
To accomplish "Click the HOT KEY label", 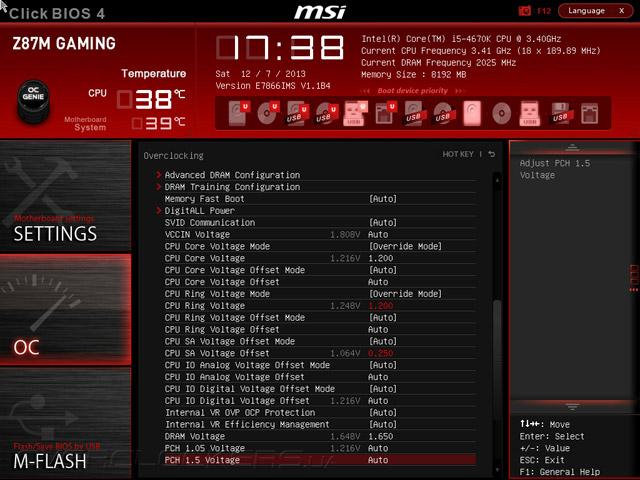I will [458, 154].
